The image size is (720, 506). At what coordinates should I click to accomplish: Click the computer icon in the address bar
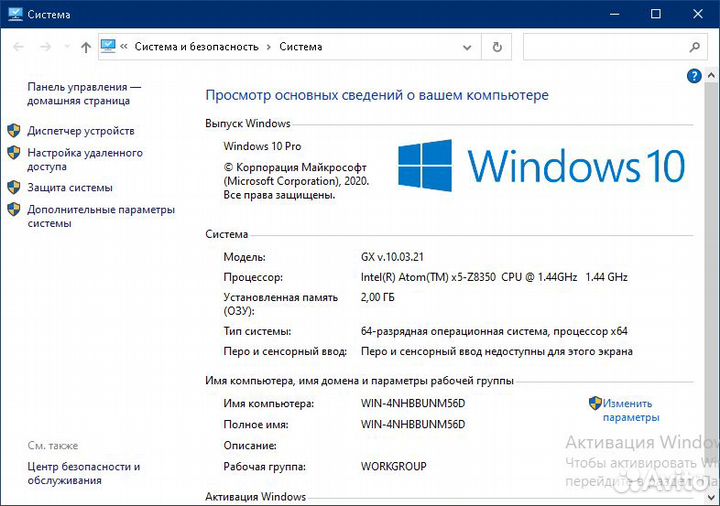click(x=108, y=46)
